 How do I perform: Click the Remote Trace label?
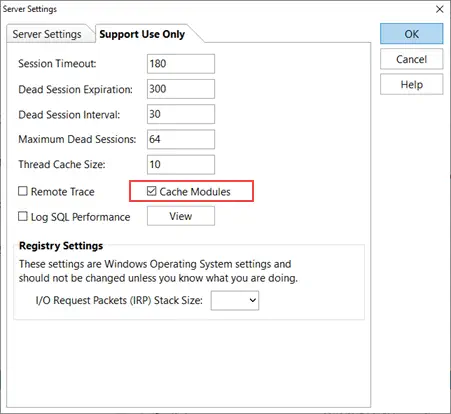(63, 192)
